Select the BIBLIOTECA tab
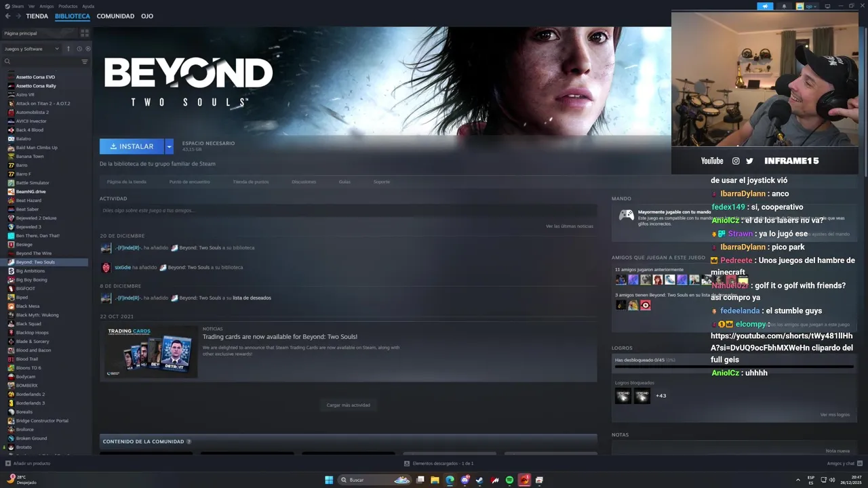 [x=73, y=16]
